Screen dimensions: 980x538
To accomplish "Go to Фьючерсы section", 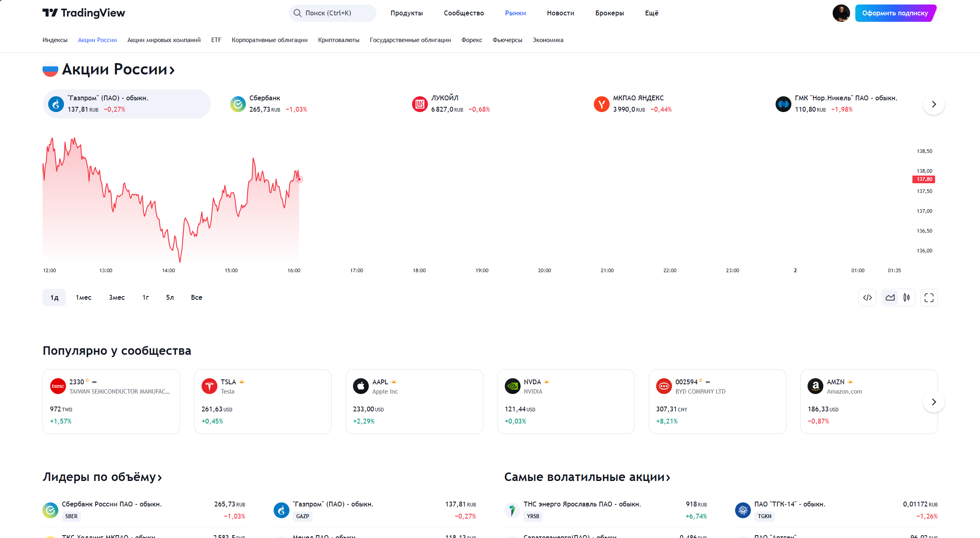I will pyautogui.click(x=507, y=40).
